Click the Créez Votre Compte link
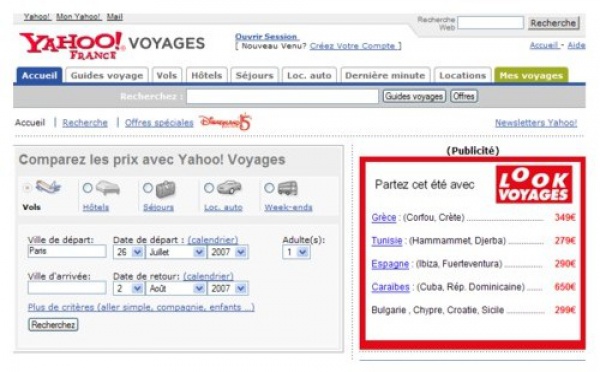The height and width of the screenshot is (372, 600). click(x=352, y=46)
